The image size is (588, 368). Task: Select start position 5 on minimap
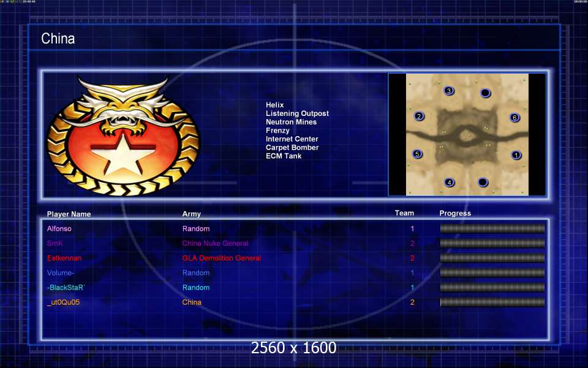pyautogui.click(x=417, y=154)
